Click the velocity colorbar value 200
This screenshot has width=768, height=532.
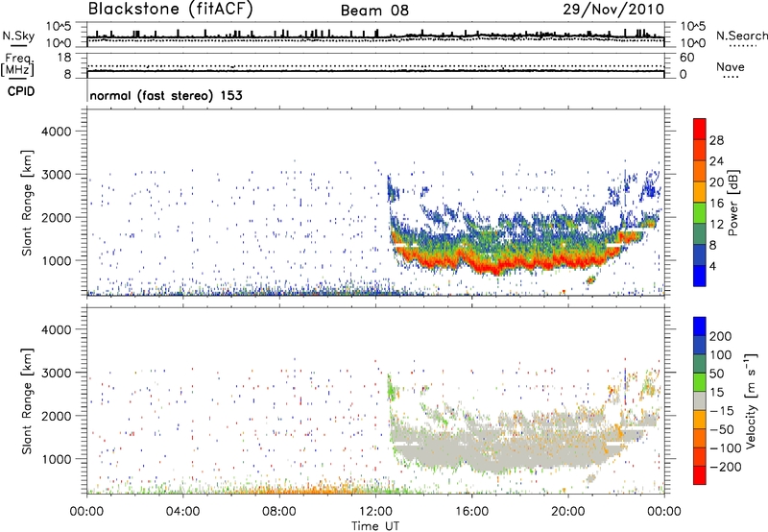[x=721, y=336]
